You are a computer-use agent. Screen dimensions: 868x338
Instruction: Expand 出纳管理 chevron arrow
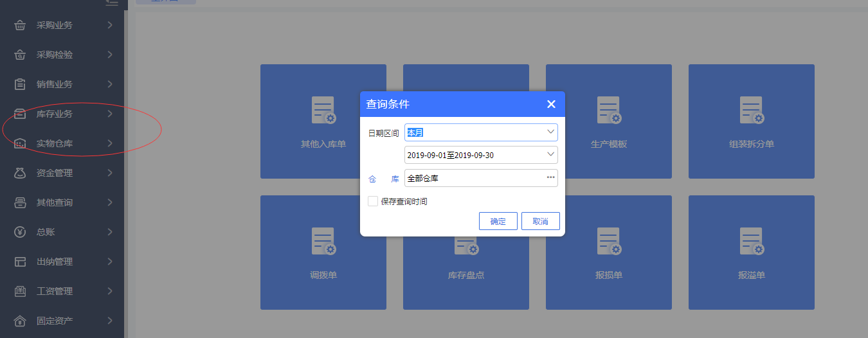pos(111,262)
